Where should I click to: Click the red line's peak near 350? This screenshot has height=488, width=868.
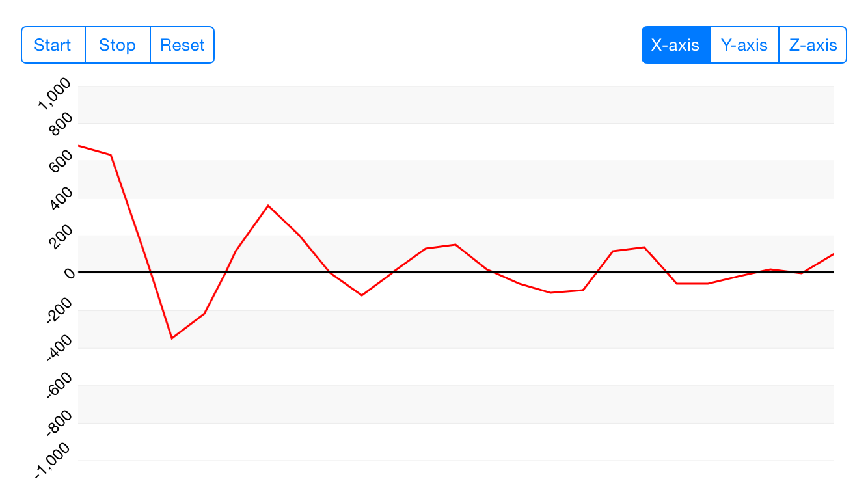(x=268, y=206)
